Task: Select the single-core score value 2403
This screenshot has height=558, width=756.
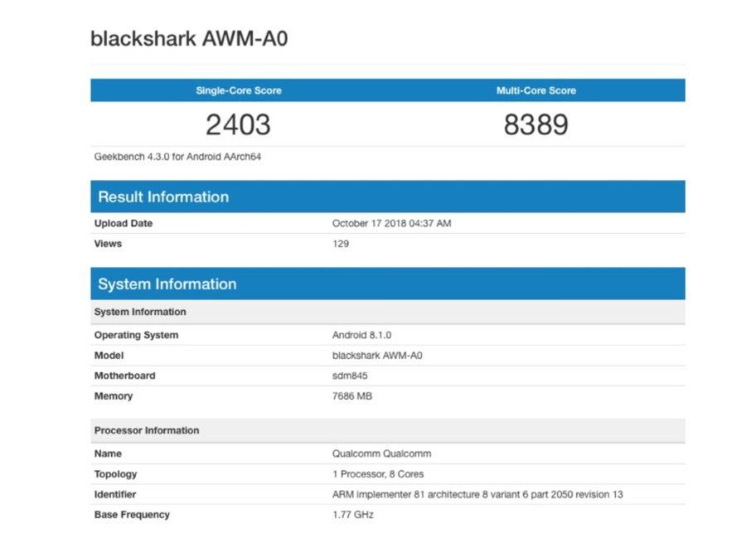Action: 238,124
